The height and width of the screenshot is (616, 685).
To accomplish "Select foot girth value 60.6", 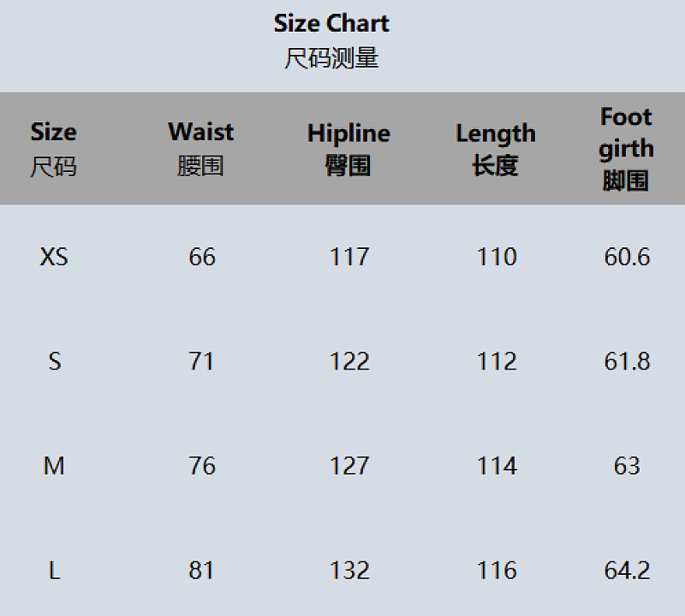I will [x=627, y=257].
